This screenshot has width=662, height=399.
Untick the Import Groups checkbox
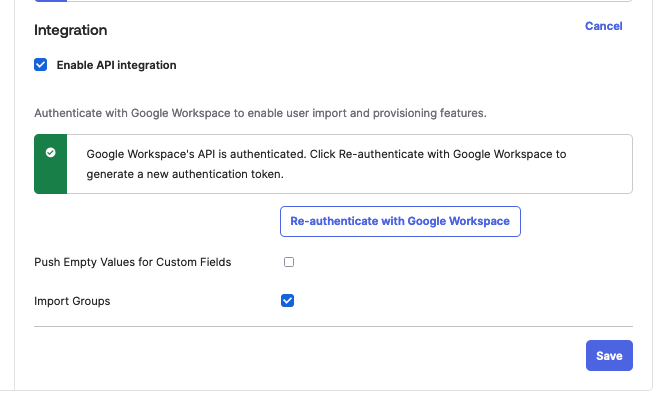[288, 301]
